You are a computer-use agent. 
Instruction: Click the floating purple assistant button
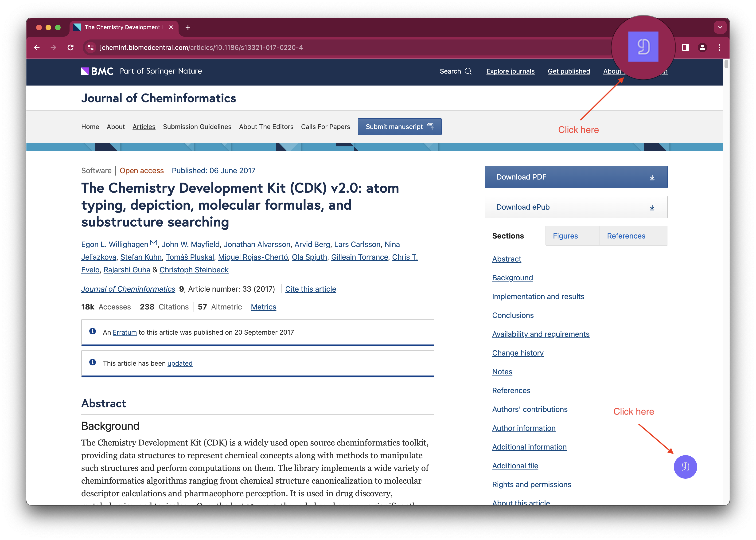[685, 466]
